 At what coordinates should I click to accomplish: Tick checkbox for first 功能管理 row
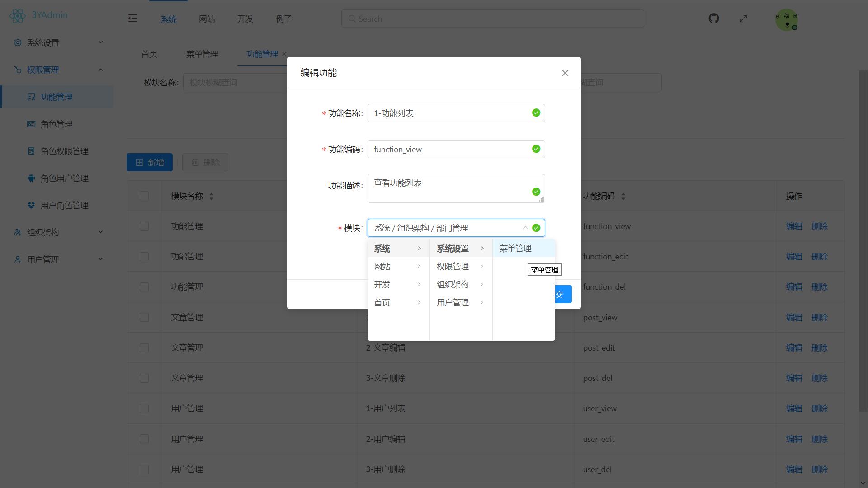tap(144, 226)
